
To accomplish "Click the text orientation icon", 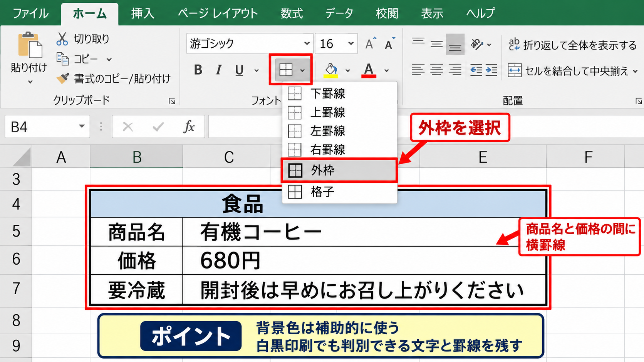I will click(477, 44).
